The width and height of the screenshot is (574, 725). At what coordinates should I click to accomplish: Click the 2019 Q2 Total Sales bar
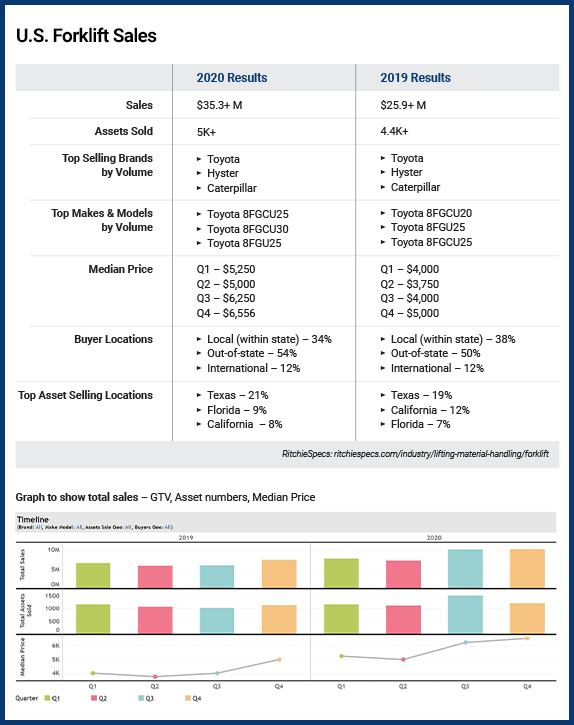(x=155, y=577)
